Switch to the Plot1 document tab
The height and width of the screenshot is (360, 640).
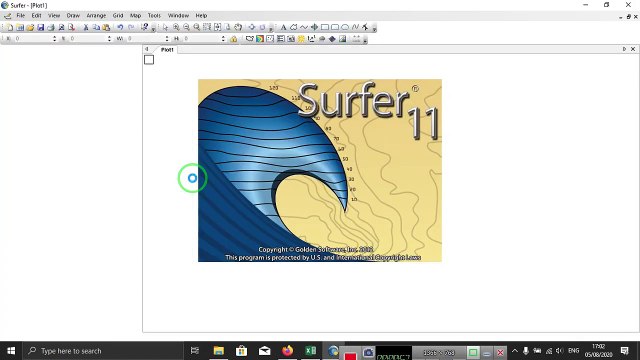pos(167,49)
